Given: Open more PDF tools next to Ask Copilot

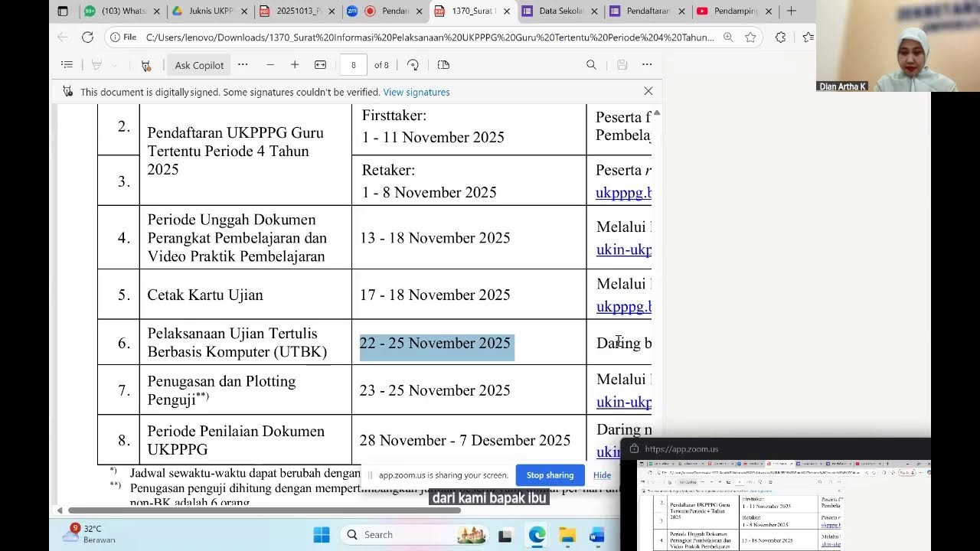Looking at the screenshot, I should 243,65.
